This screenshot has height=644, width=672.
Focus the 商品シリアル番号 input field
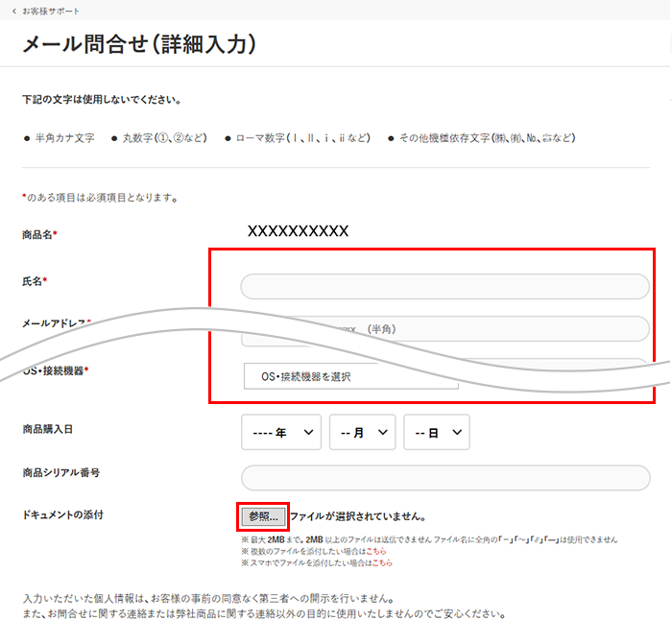[x=445, y=478]
